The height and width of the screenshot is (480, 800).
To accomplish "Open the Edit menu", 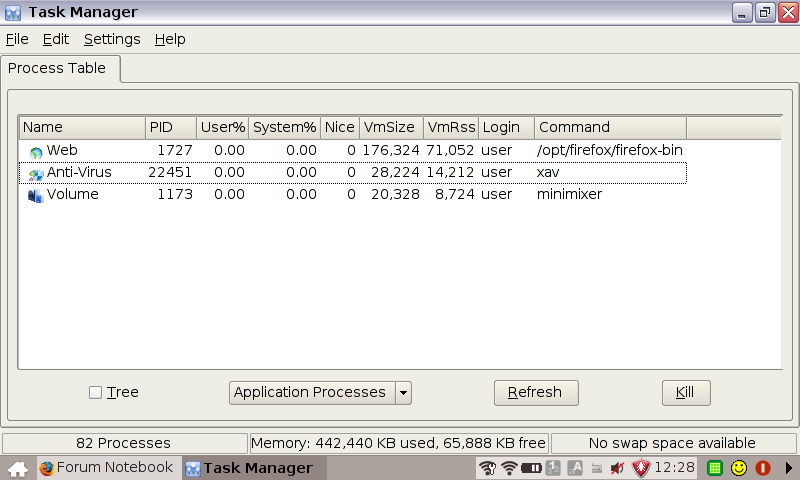I will [56, 39].
